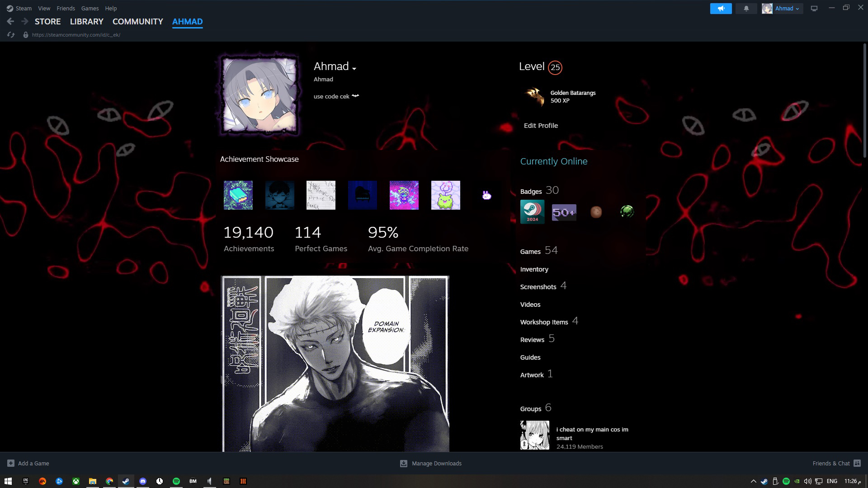Click the page vertical scrollbar
This screenshot has width=868, height=488.
pyautogui.click(x=864, y=100)
